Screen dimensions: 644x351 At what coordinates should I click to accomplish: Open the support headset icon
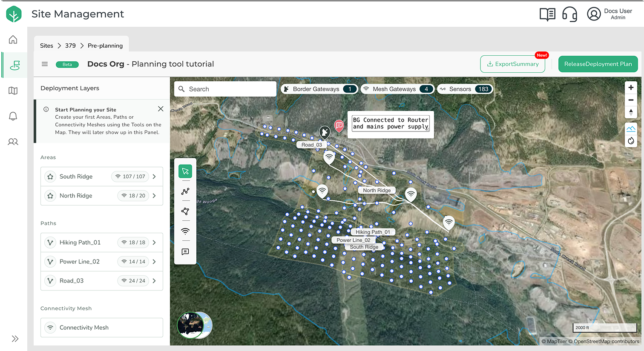click(569, 14)
